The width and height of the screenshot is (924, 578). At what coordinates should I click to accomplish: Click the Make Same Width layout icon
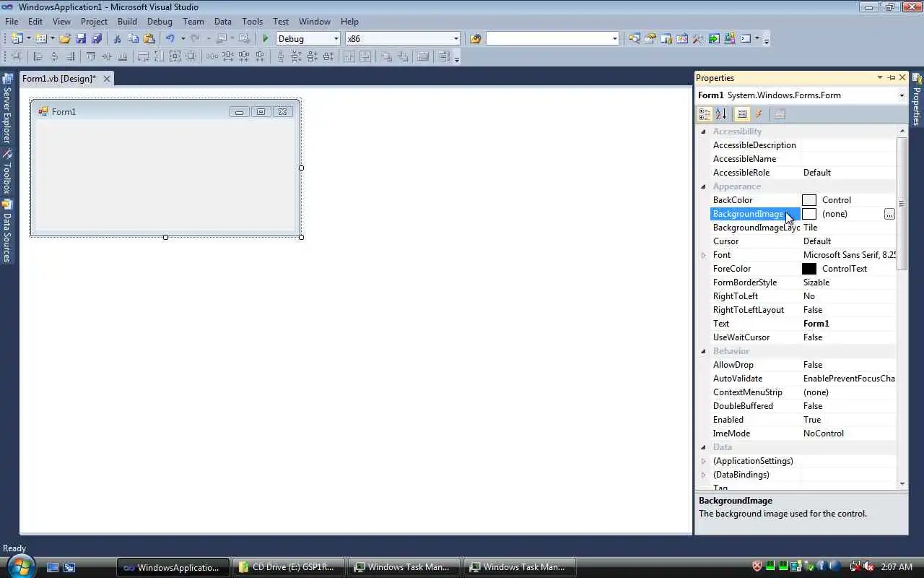(x=143, y=56)
